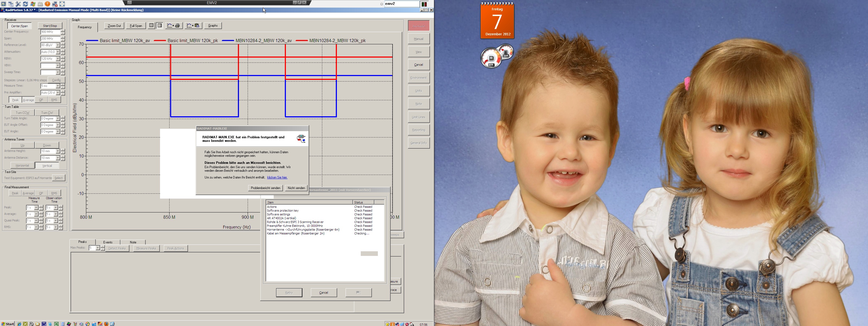Click the first grid icon in the graph toolbar
The height and width of the screenshot is (326, 868).
pos(151,26)
